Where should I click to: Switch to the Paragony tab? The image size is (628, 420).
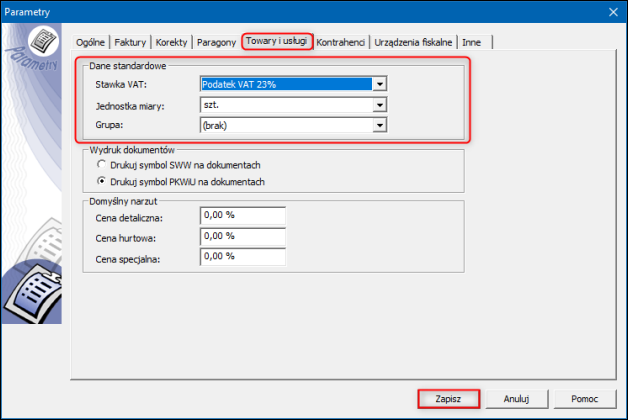pyautogui.click(x=216, y=41)
